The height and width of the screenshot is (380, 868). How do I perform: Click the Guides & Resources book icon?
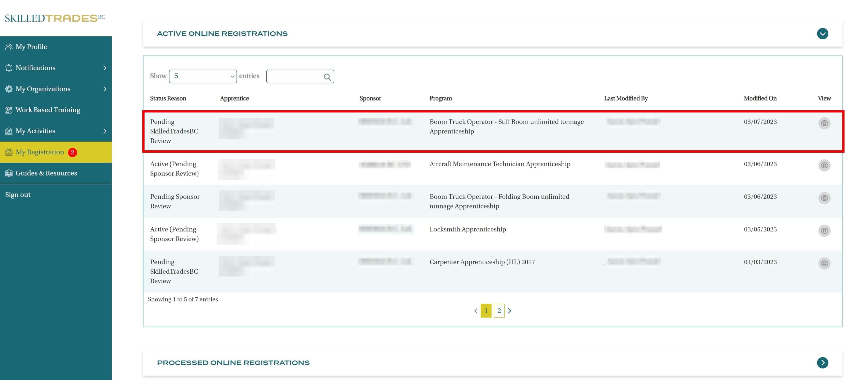9,173
